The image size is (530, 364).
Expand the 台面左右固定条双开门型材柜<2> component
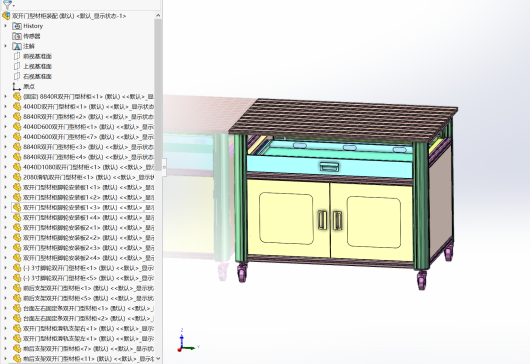(5, 318)
